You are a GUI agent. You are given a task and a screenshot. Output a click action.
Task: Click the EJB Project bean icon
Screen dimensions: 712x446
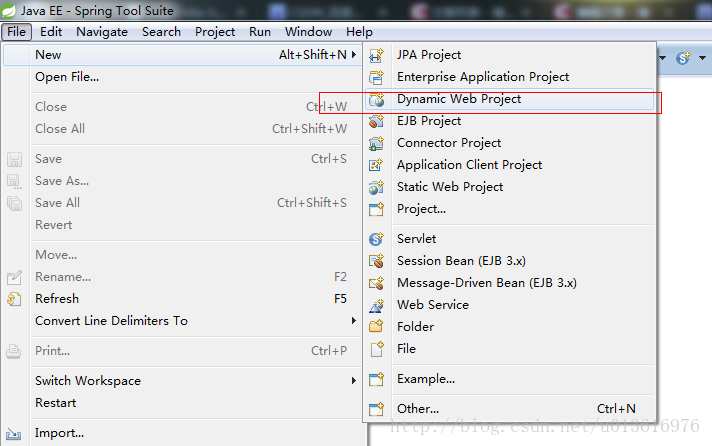point(376,121)
